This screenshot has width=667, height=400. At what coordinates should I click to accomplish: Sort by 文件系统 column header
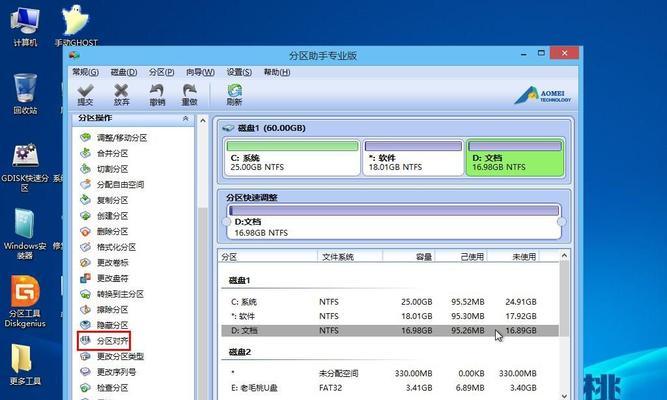click(350, 257)
